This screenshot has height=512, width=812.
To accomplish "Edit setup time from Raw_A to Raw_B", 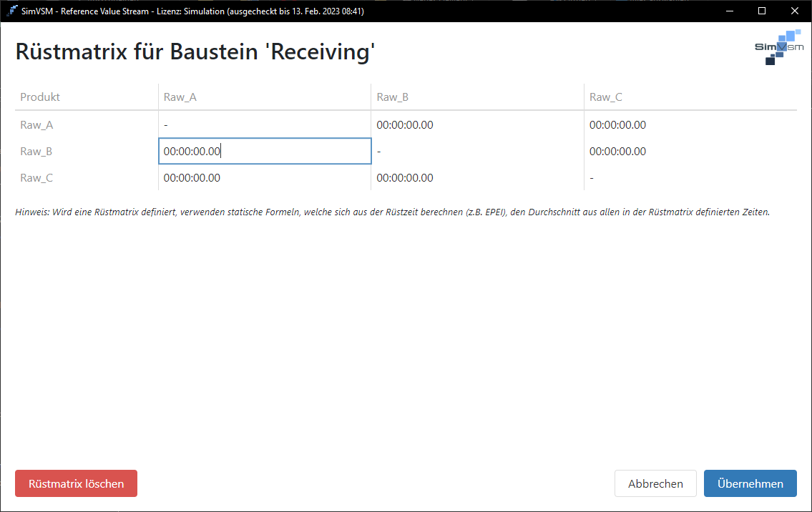I will (405, 125).
